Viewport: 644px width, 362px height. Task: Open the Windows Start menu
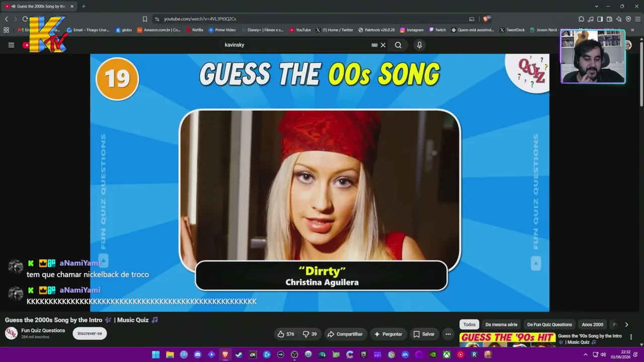coord(156,354)
